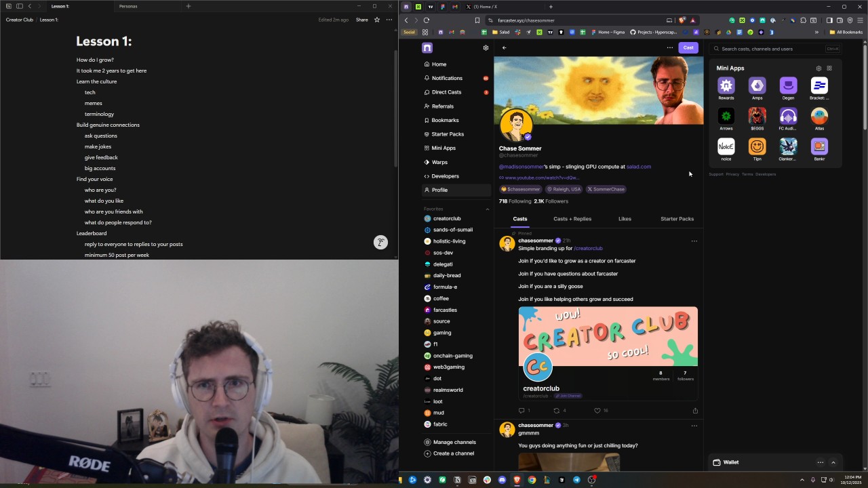Click the Mini Apps settings gear
The width and height of the screenshot is (868, 488).
(818, 68)
